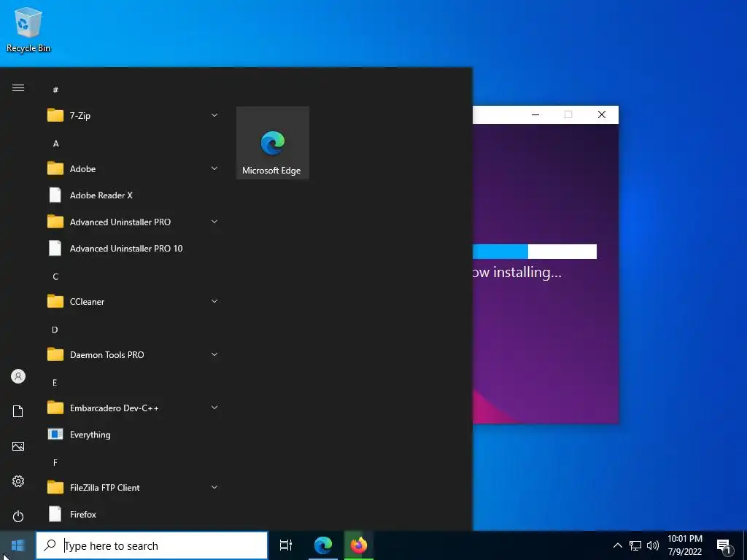The image size is (747, 560).
Task: Switch to Firefox on the taskbar
Action: pyautogui.click(x=359, y=545)
